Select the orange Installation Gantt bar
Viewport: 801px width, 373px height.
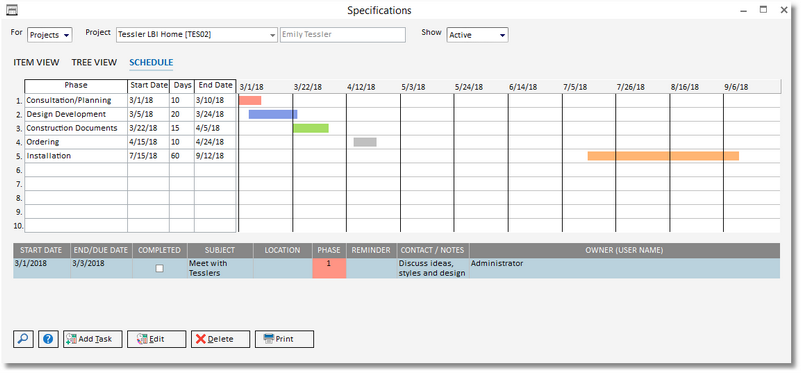(x=663, y=156)
